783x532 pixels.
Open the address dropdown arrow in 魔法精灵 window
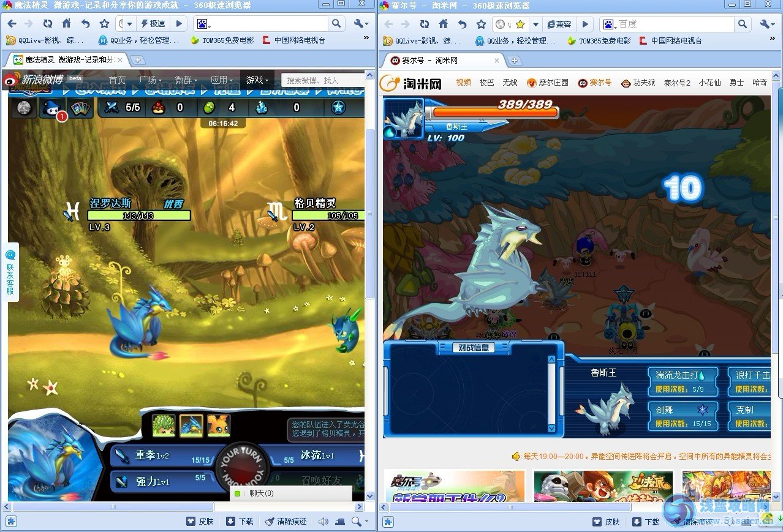129,24
